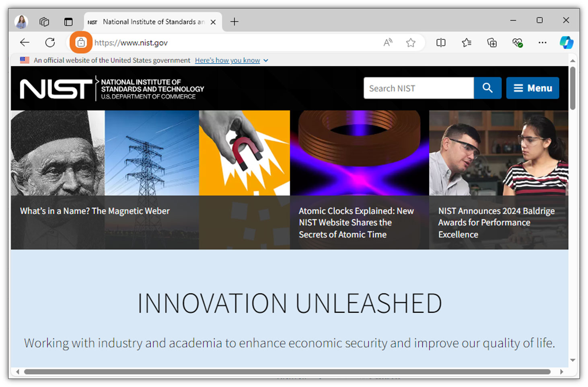Refresh the page with reload icon

click(x=50, y=42)
